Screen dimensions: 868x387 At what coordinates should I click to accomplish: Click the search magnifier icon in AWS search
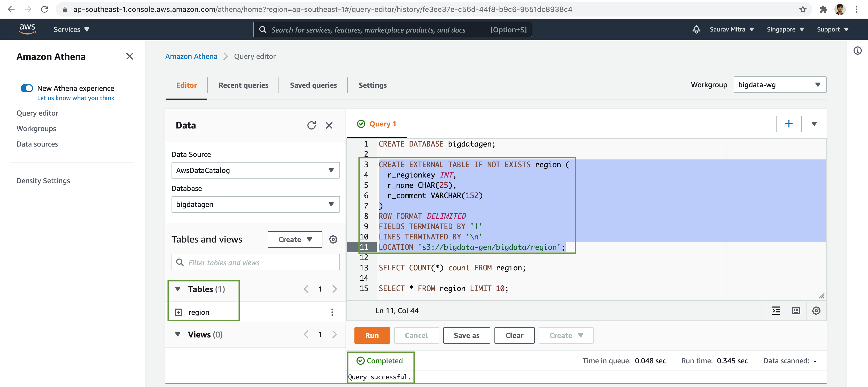coord(262,30)
